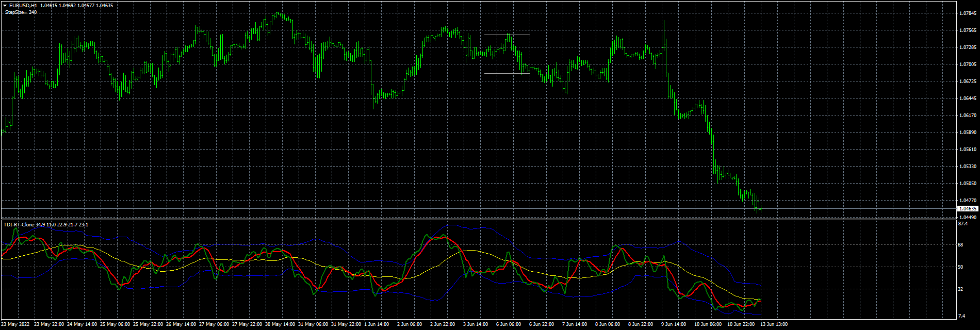Viewport: 980px width, 330px height.
Task: Click the 1 Jun 14:00 time label
Action: pos(377,324)
